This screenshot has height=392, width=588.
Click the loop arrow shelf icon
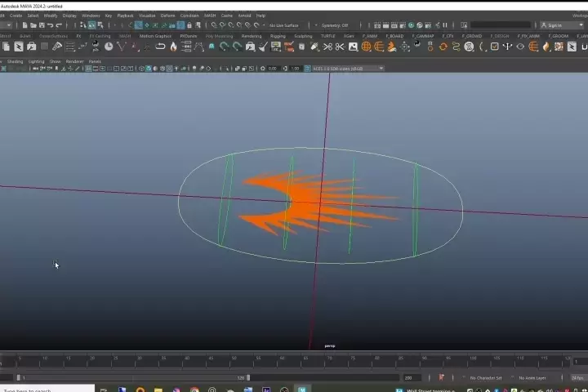pyautogui.click(x=160, y=47)
